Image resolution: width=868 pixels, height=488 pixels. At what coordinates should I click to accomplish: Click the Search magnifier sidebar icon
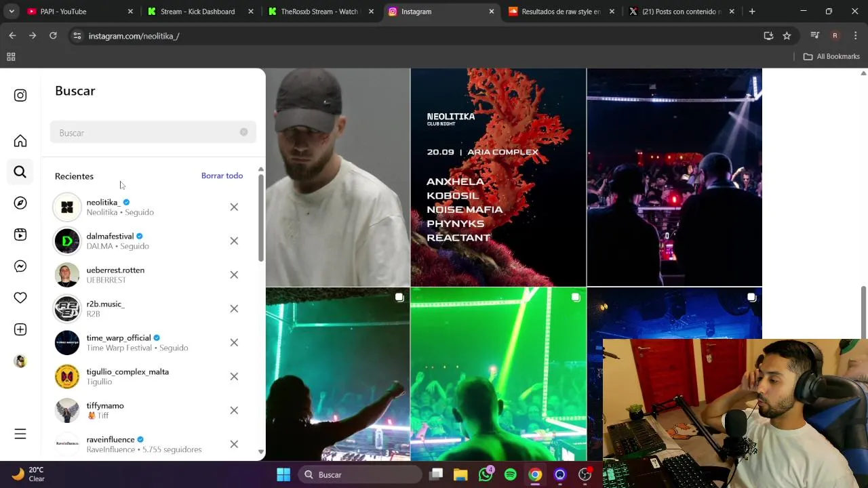(x=20, y=172)
